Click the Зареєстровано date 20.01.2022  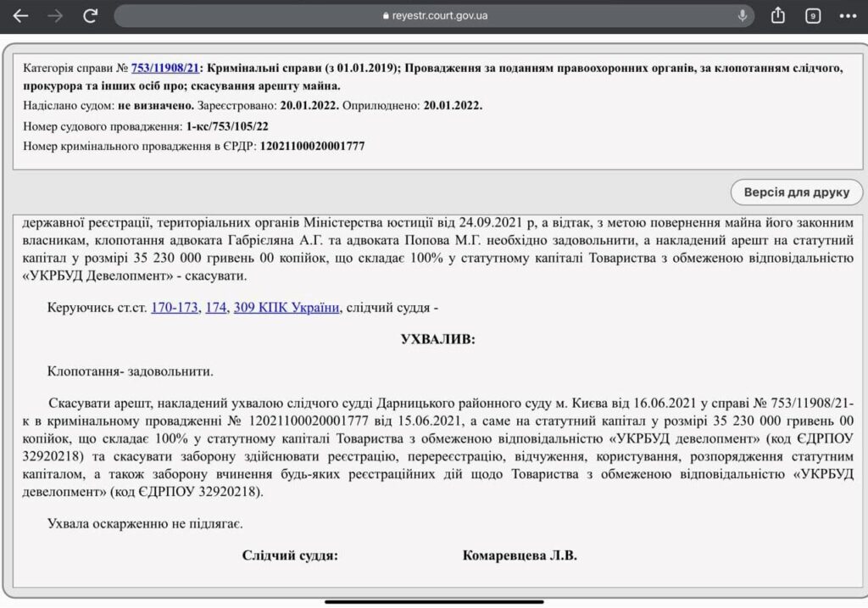[309, 105]
